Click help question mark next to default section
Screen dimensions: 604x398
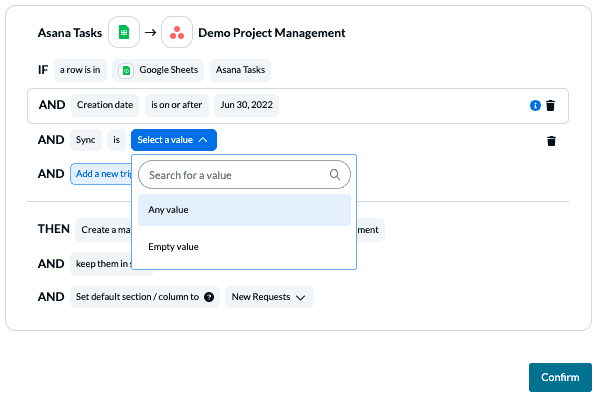point(209,297)
